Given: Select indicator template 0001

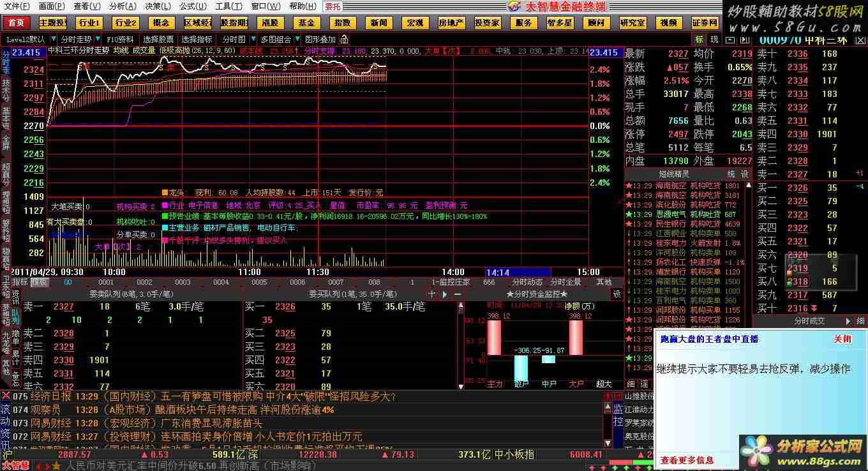Looking at the screenshot, I should pyautogui.click(x=106, y=282).
